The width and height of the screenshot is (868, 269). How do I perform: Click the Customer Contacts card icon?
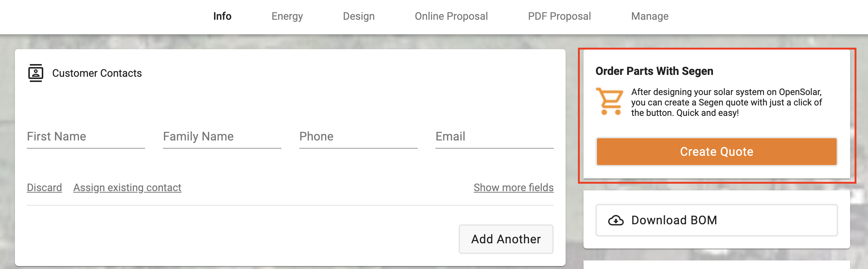[x=36, y=73]
